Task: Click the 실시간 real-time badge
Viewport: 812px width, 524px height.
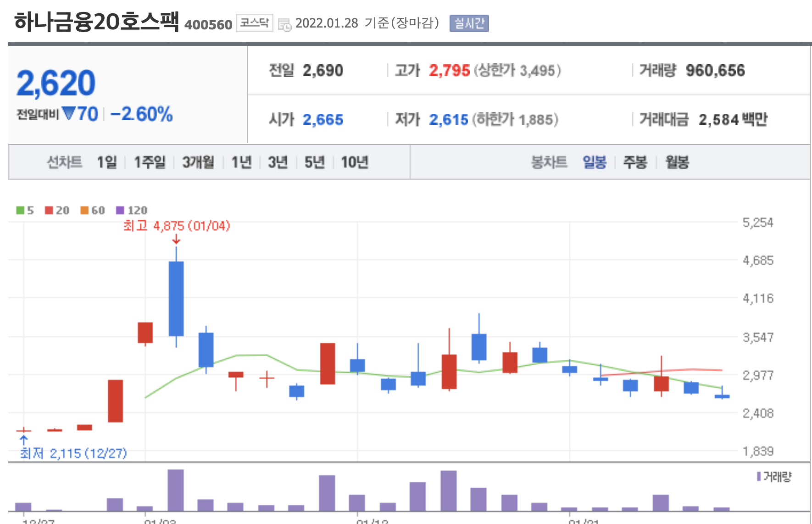Action: (469, 23)
